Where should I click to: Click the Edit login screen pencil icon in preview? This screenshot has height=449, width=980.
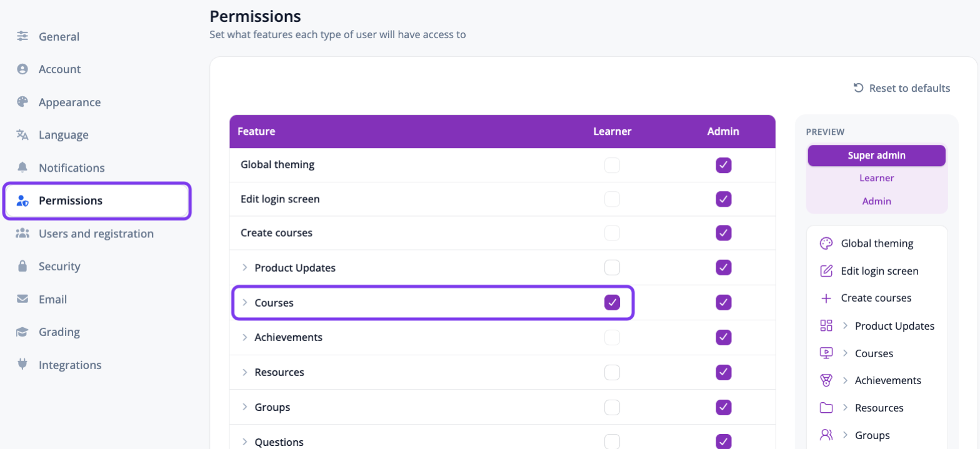pos(826,271)
